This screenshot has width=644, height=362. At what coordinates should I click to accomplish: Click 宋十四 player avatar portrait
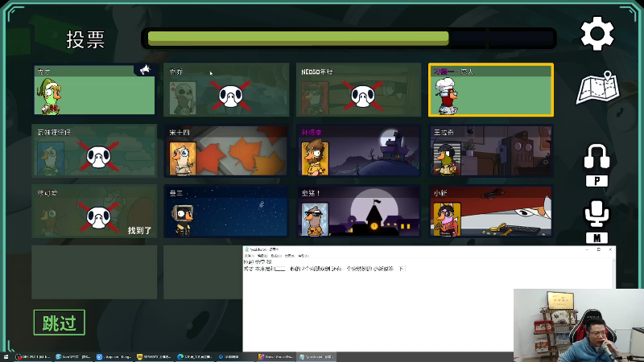(x=183, y=158)
